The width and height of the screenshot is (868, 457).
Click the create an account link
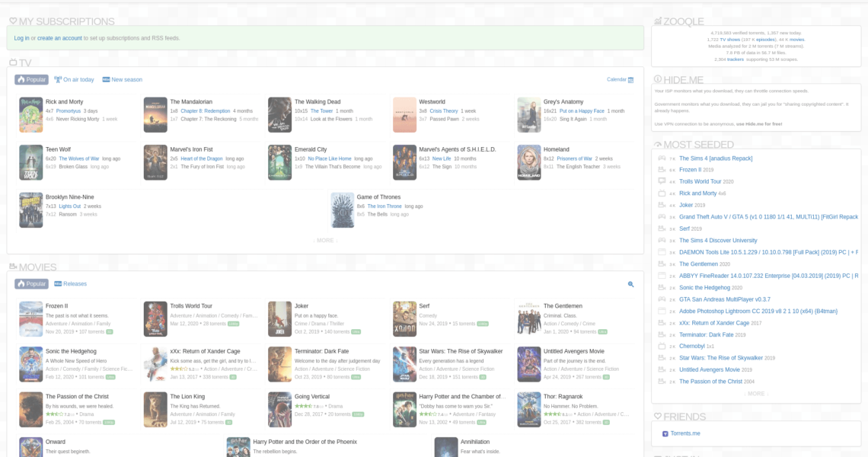[x=59, y=38]
